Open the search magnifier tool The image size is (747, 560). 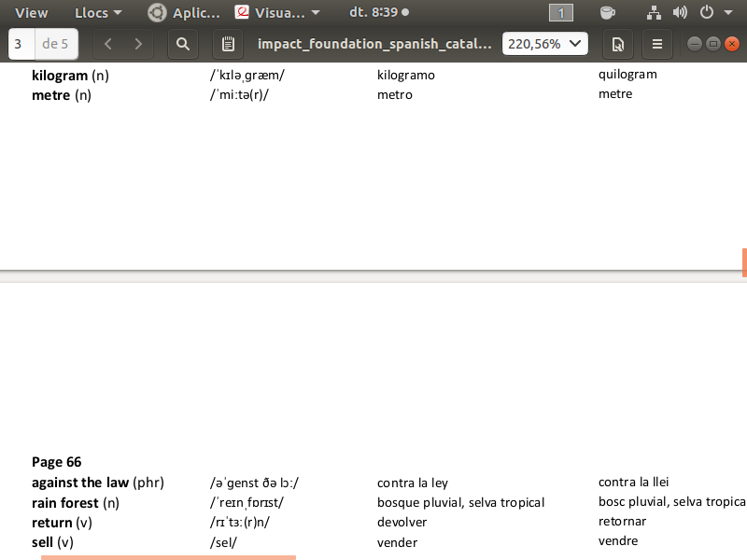click(x=183, y=44)
